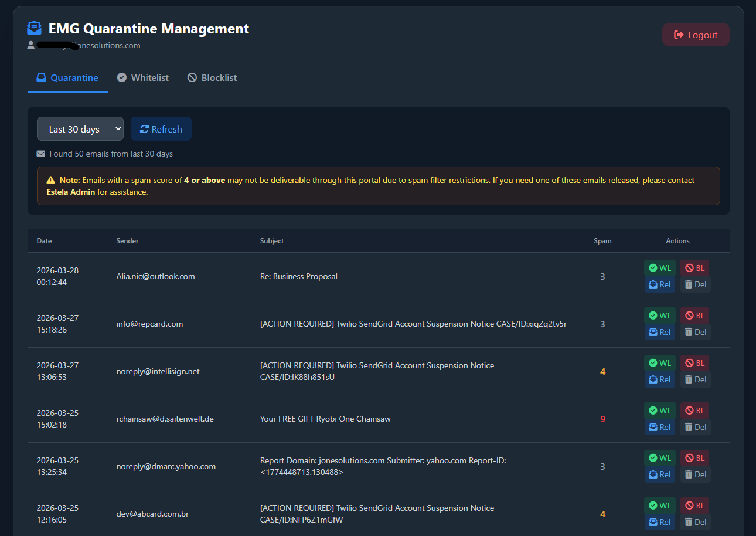Switch to the Whitelist tab
756x536 pixels.
click(143, 77)
